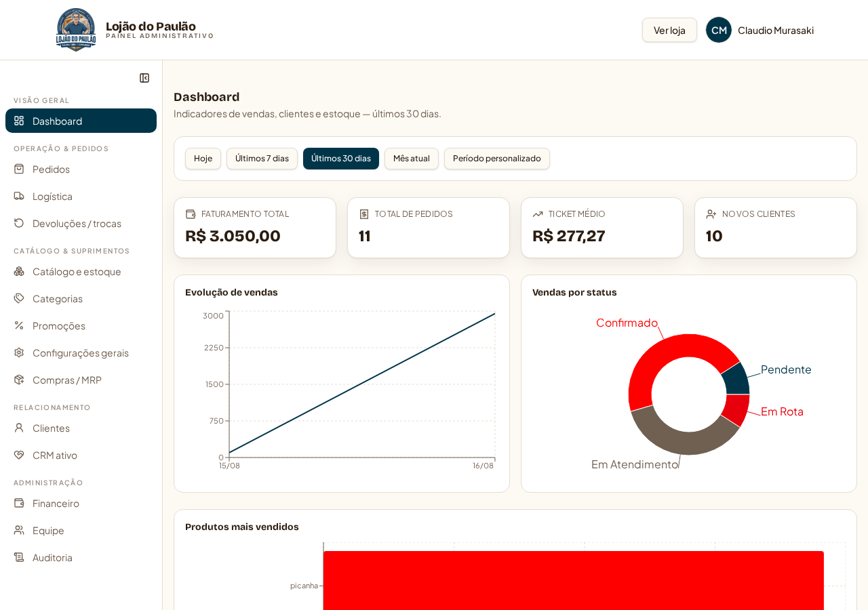Click the Clientes person icon
This screenshot has width=868, height=610.
pos(19,428)
